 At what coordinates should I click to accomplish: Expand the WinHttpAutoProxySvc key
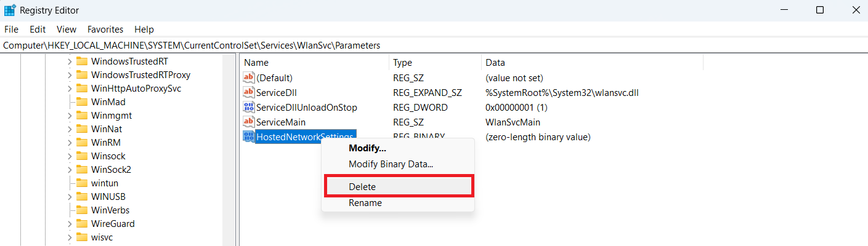(69, 89)
